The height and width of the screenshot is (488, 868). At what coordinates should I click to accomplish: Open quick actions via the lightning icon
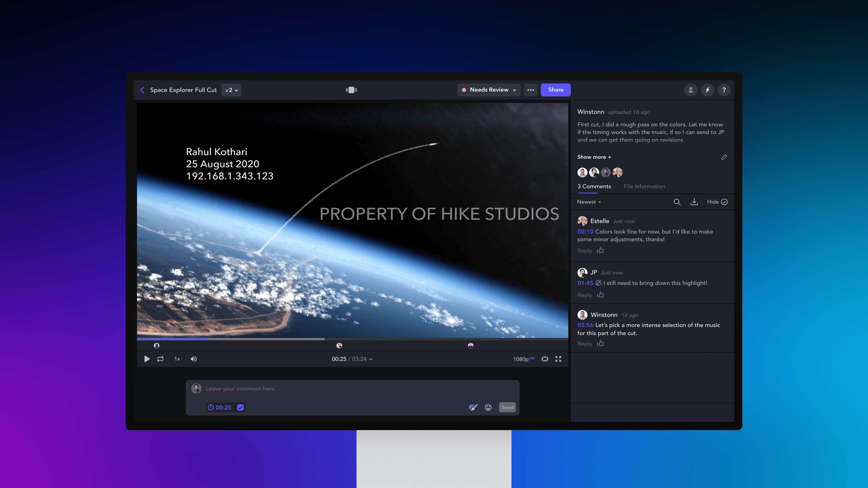point(707,90)
